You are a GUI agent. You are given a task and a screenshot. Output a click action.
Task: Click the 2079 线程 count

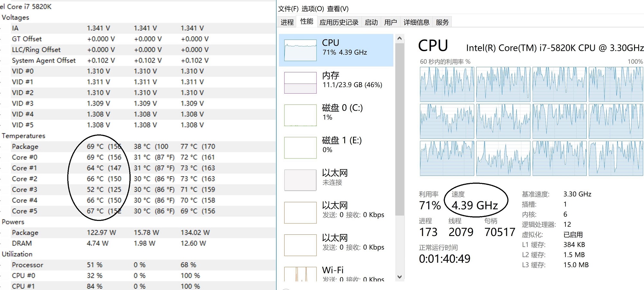(461, 232)
